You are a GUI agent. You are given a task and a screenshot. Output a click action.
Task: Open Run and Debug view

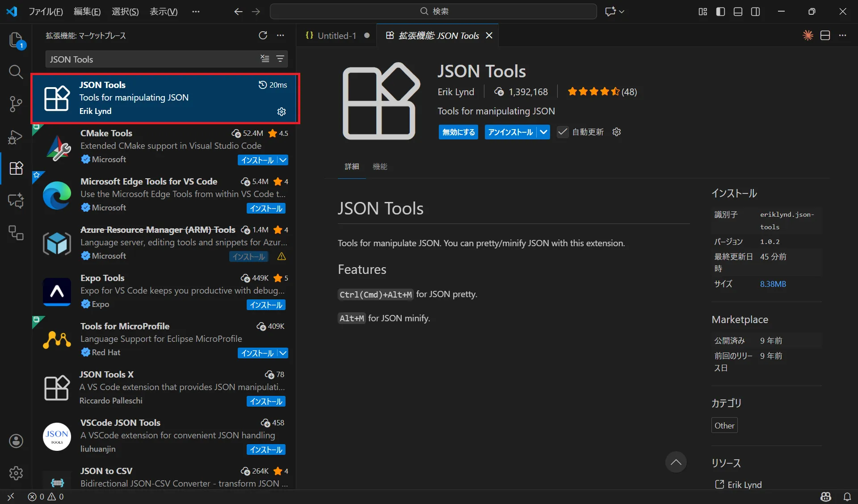coord(16,137)
